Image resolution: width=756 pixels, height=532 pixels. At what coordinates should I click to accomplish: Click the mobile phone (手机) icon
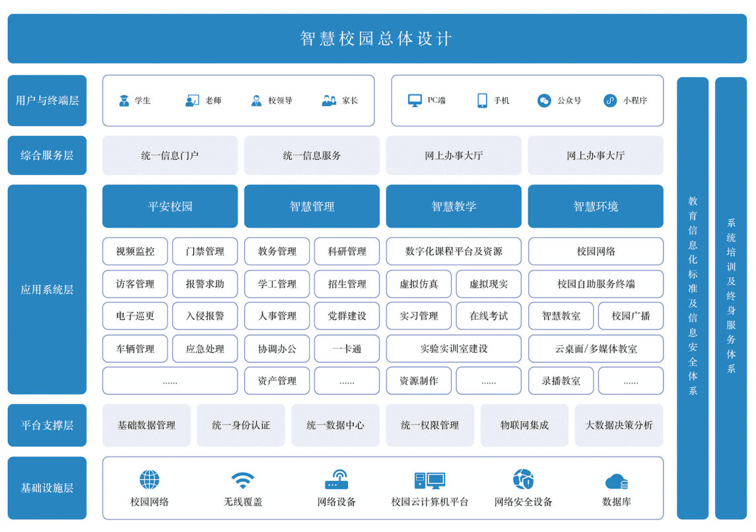pyautogui.click(x=482, y=101)
